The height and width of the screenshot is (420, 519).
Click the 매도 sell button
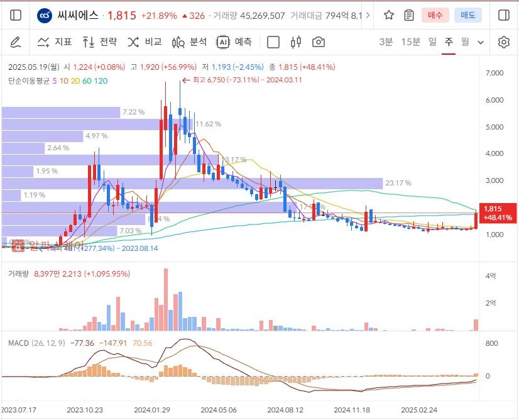[467, 15]
